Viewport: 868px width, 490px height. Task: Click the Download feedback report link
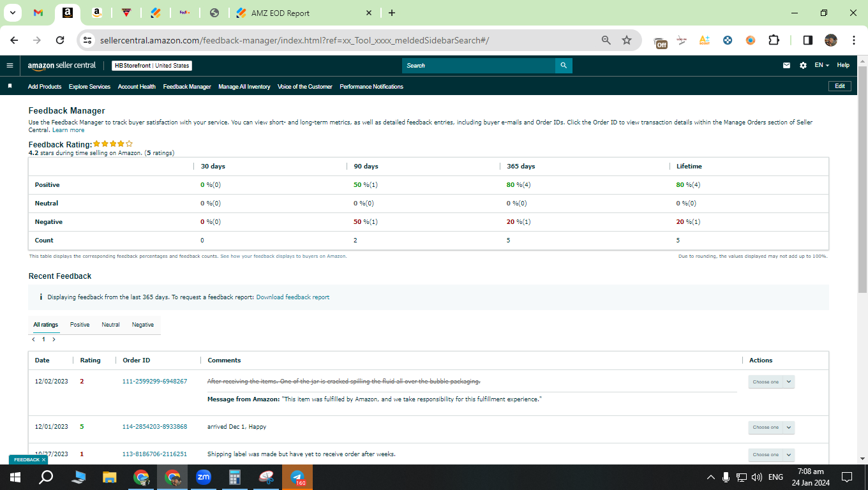pyautogui.click(x=293, y=297)
